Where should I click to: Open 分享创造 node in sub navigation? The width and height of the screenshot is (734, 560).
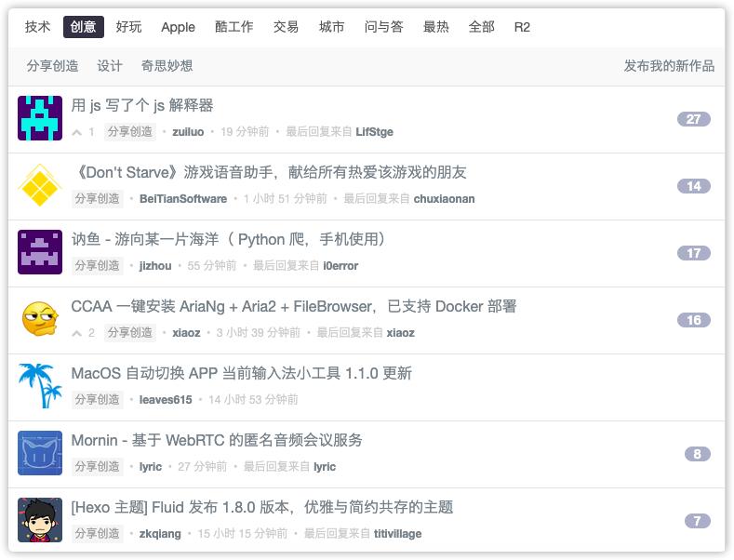pos(52,65)
